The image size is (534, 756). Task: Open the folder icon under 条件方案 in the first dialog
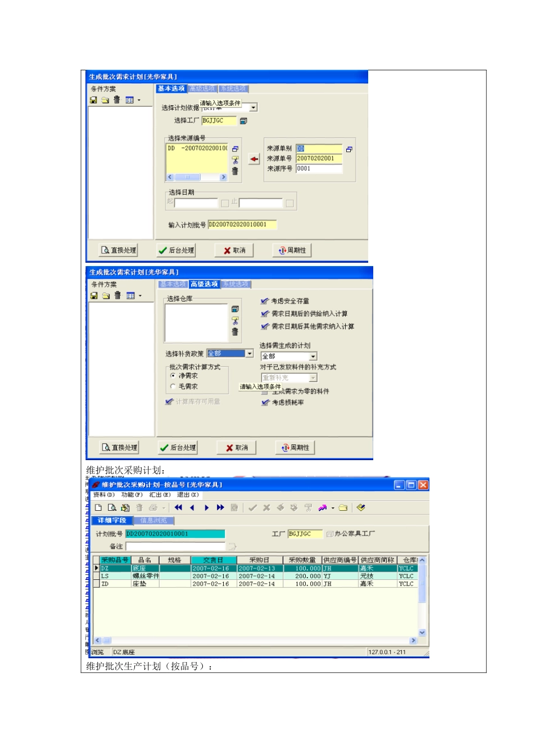click(x=105, y=100)
